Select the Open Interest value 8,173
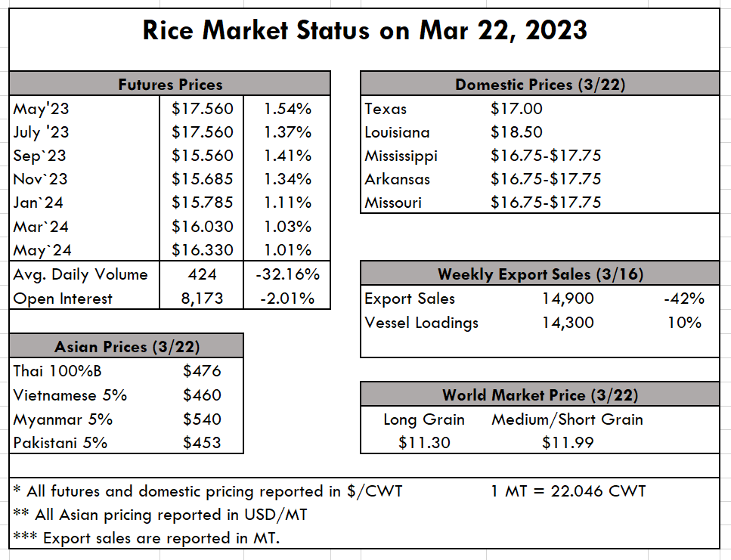Viewport: 731px width, 560px height. coord(202,299)
